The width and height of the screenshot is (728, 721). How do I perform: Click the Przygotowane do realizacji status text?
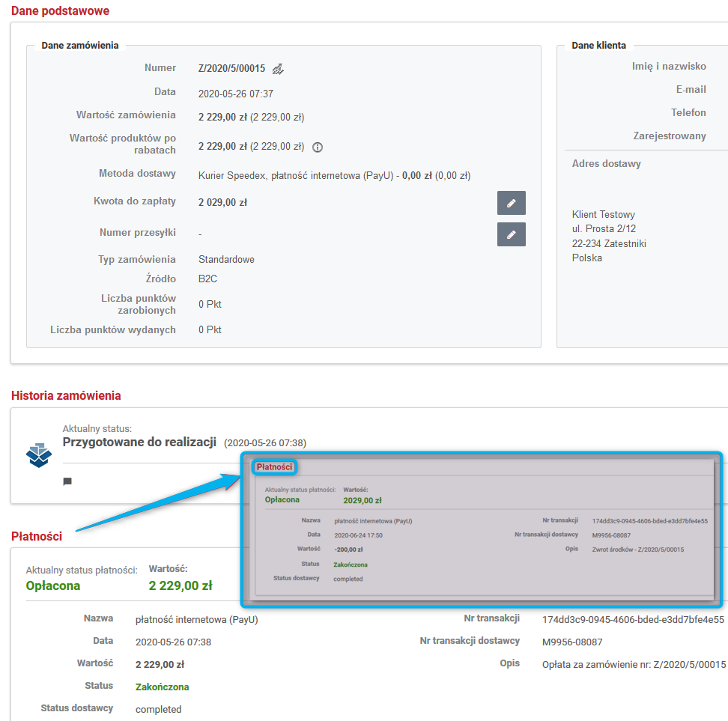click(x=140, y=442)
